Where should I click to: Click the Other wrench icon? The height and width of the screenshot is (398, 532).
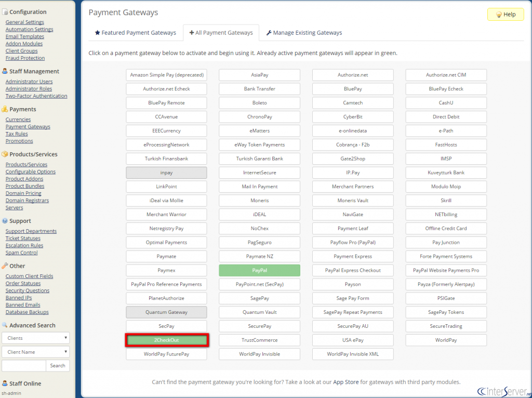pos(5,266)
